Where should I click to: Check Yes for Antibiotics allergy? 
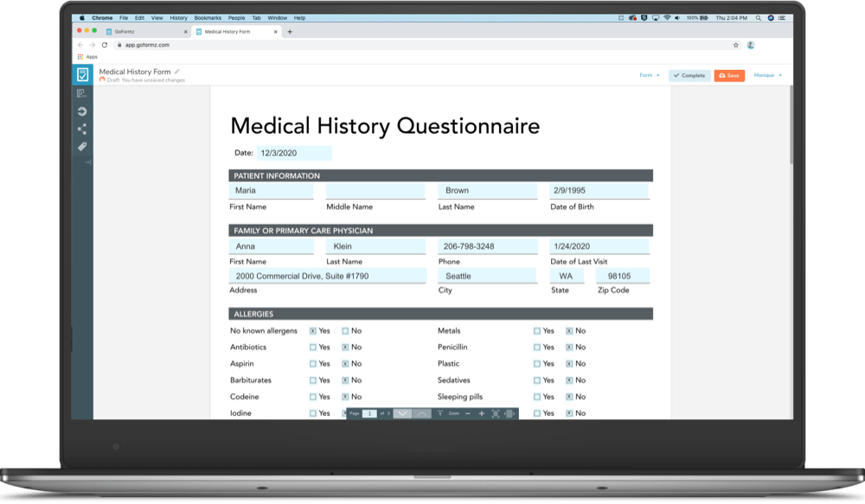coord(313,347)
